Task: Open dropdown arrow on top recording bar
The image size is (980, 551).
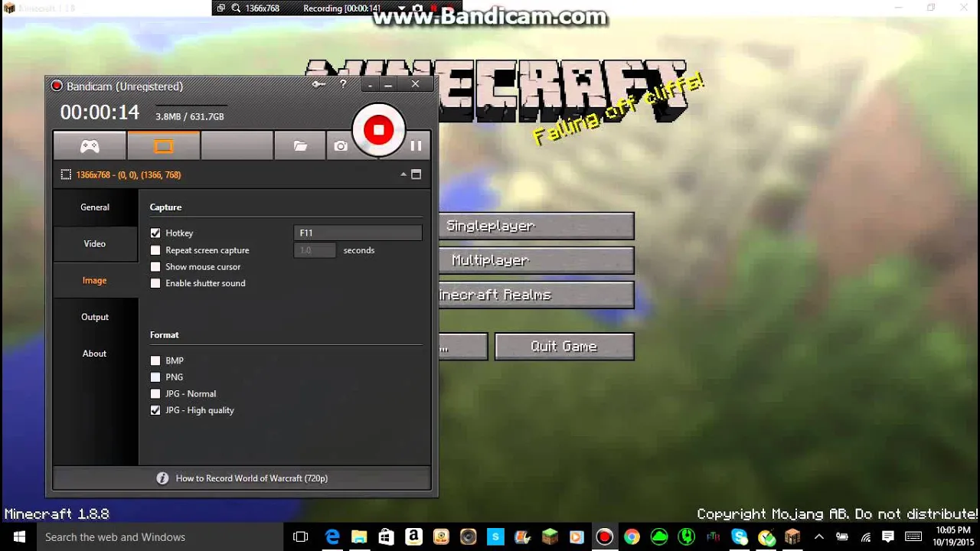Action: [402, 8]
